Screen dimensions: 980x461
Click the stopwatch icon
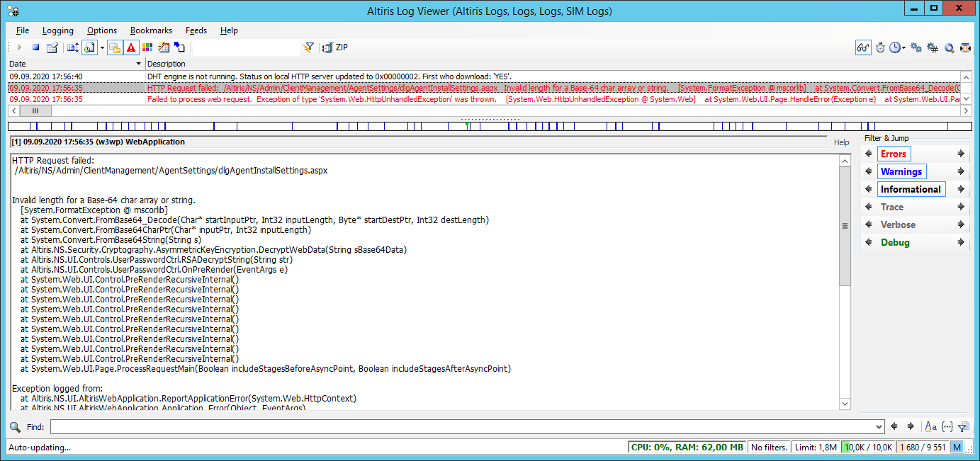coord(880,47)
